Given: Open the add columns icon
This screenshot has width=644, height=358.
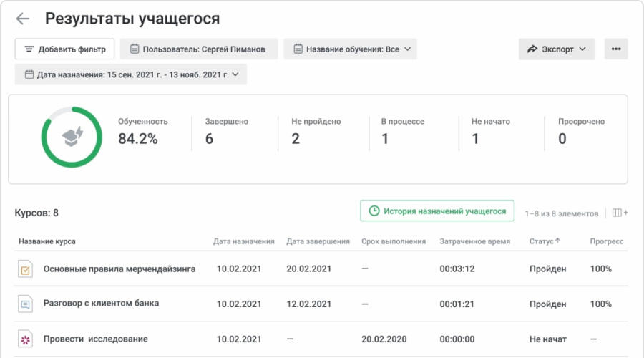Looking at the screenshot, I should (x=620, y=213).
